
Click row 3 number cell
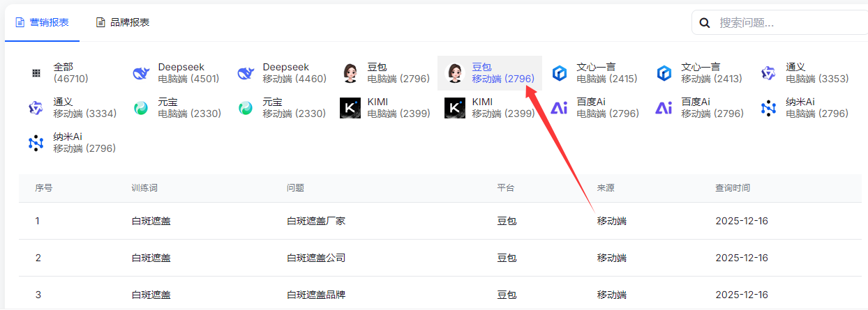[38, 295]
